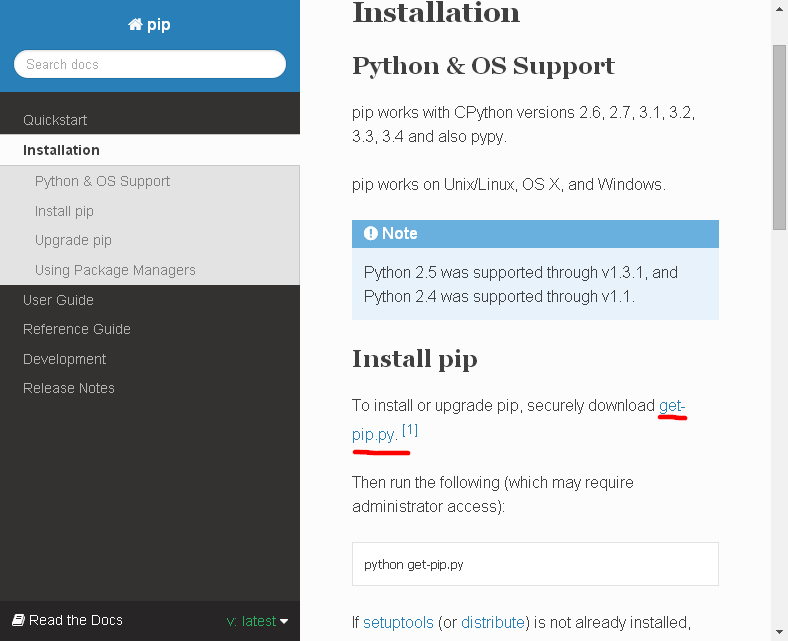The image size is (788, 641).
Task: Click the vertical scrollbar thumb
Action: [x=779, y=137]
